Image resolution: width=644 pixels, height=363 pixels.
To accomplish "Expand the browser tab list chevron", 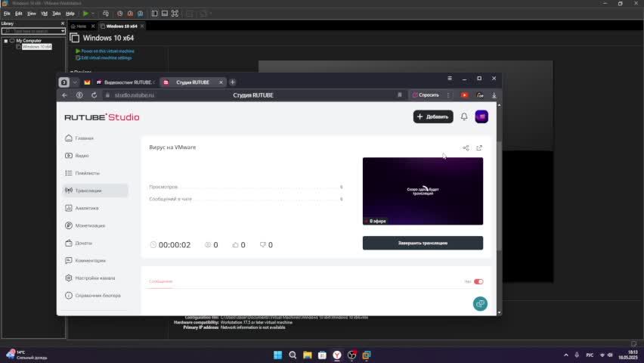I will pos(75,82).
